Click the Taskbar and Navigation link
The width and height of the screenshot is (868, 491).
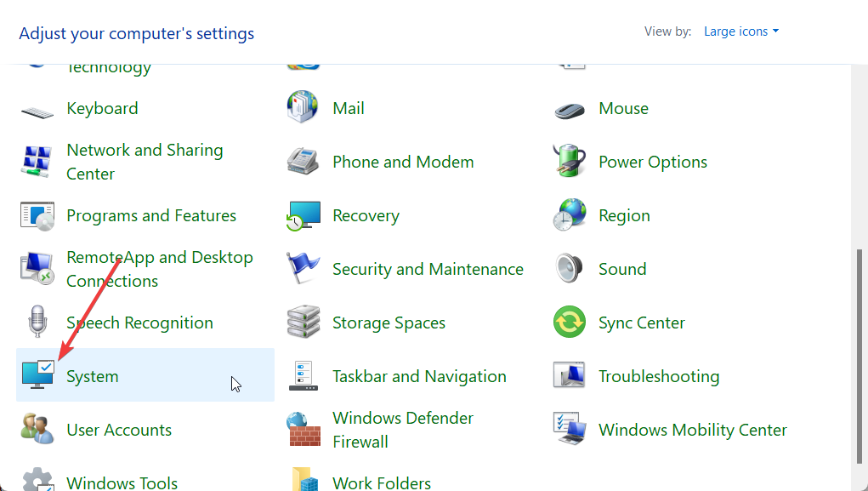pos(419,376)
